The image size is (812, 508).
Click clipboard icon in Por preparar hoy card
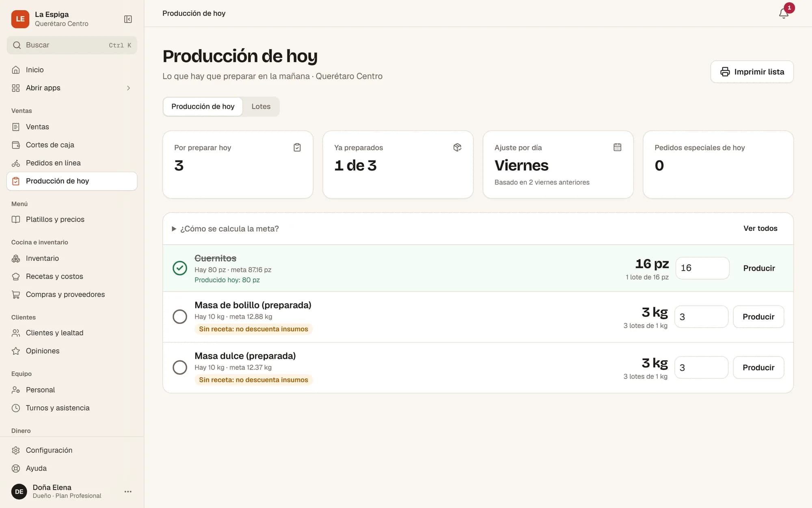coord(297,147)
